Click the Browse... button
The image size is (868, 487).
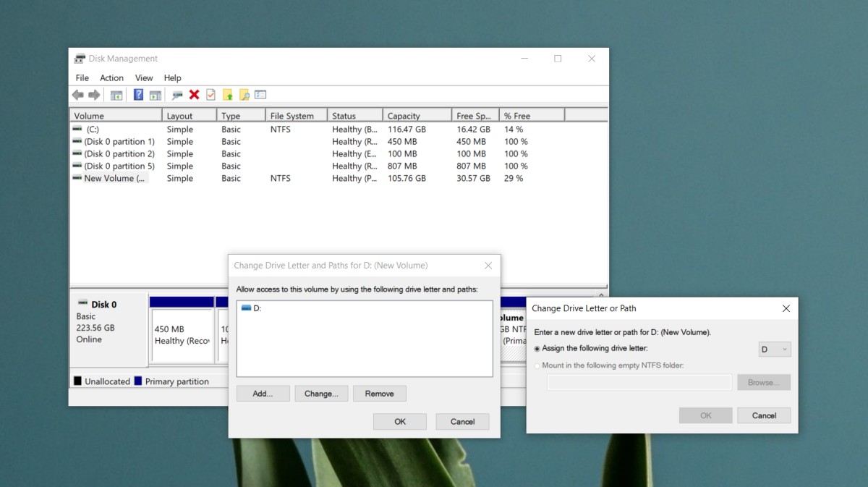point(764,382)
